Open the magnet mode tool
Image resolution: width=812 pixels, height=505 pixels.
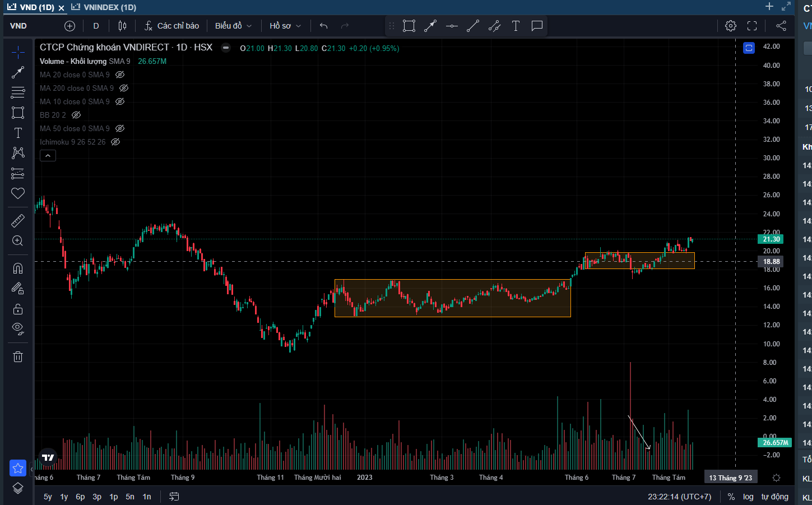coord(18,268)
